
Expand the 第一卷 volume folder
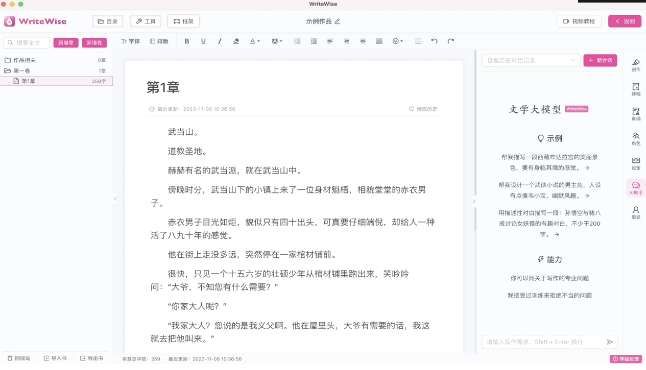click(56, 70)
